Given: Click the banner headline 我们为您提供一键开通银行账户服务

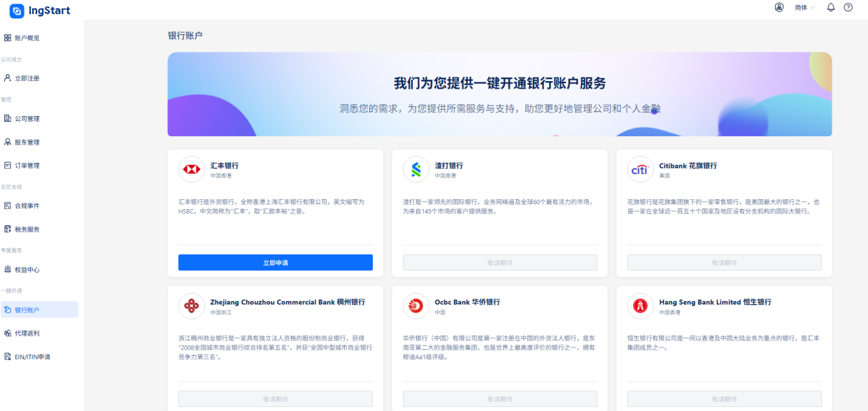Looking at the screenshot, I should [x=499, y=83].
